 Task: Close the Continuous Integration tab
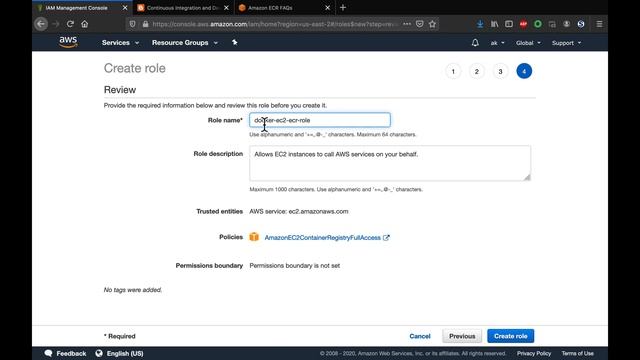tap(227, 8)
